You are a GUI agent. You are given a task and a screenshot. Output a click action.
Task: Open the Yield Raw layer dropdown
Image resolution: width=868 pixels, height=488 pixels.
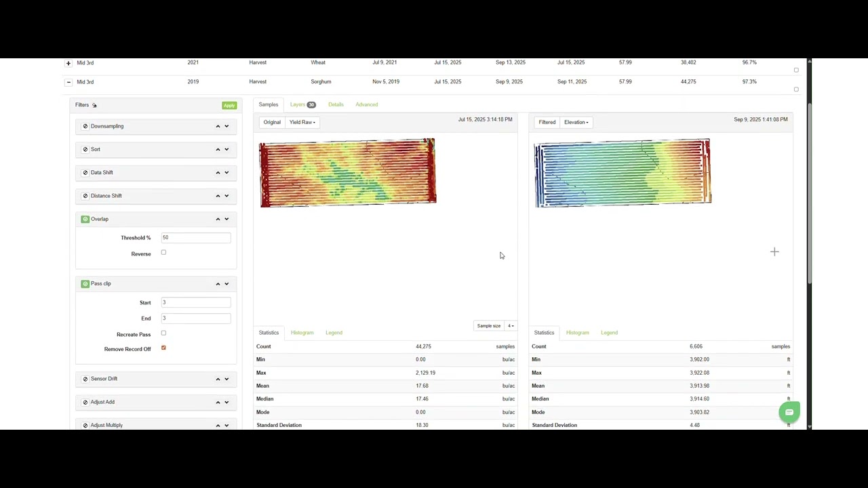302,122
